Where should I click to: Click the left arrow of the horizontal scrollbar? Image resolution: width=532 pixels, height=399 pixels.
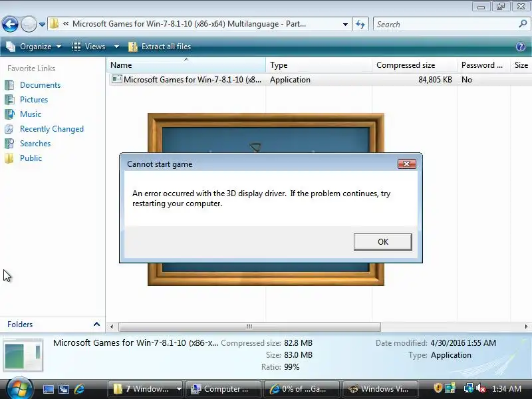(112, 327)
